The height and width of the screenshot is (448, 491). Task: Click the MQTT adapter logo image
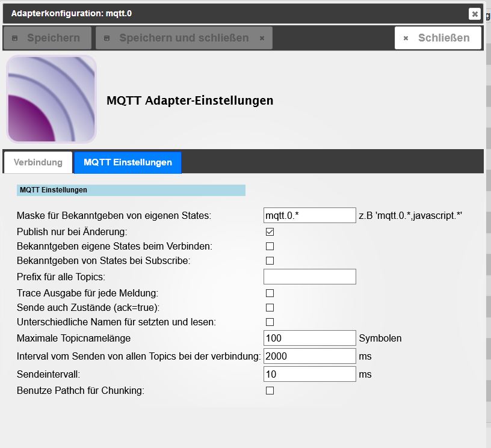51,99
